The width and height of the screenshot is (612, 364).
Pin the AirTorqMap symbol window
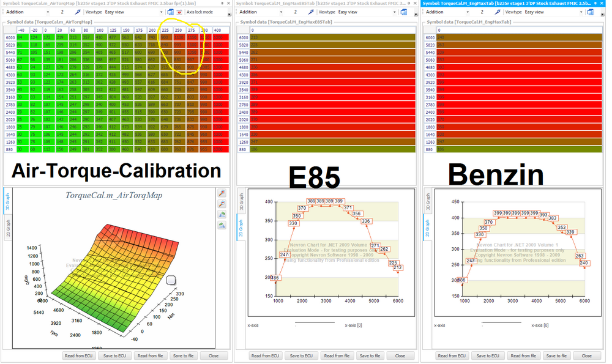click(223, 3)
